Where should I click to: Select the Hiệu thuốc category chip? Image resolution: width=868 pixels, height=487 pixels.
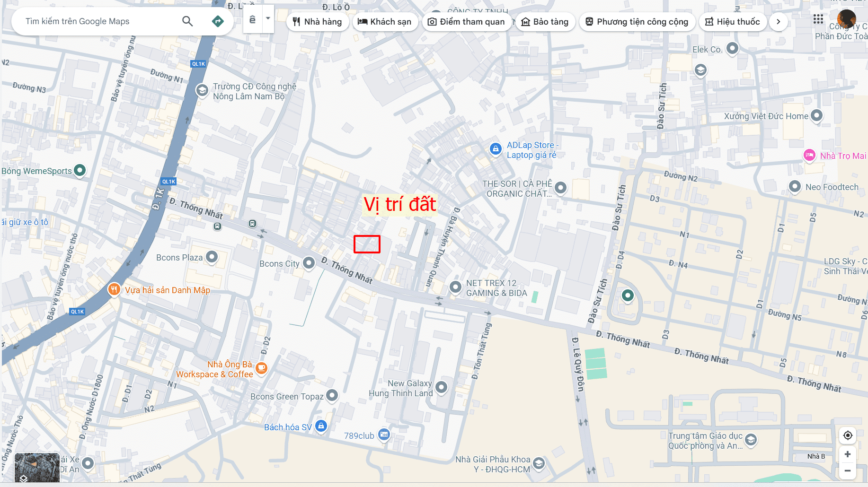coord(733,22)
